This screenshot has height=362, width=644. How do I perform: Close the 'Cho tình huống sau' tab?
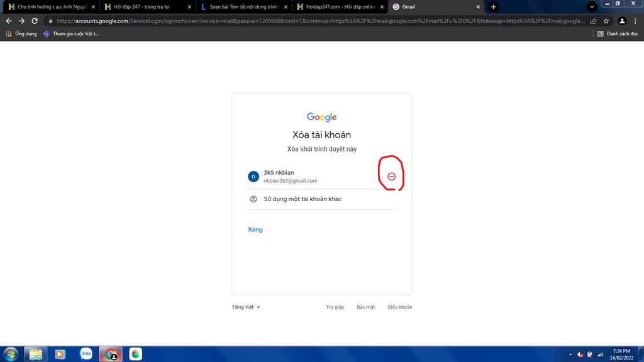click(x=93, y=7)
